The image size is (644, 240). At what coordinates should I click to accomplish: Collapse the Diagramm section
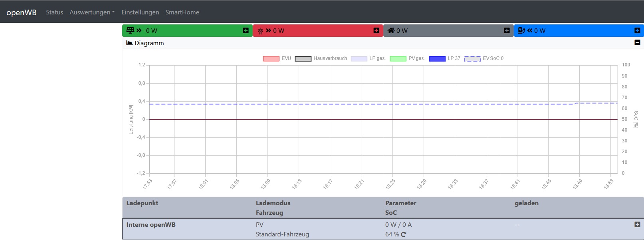pos(637,42)
